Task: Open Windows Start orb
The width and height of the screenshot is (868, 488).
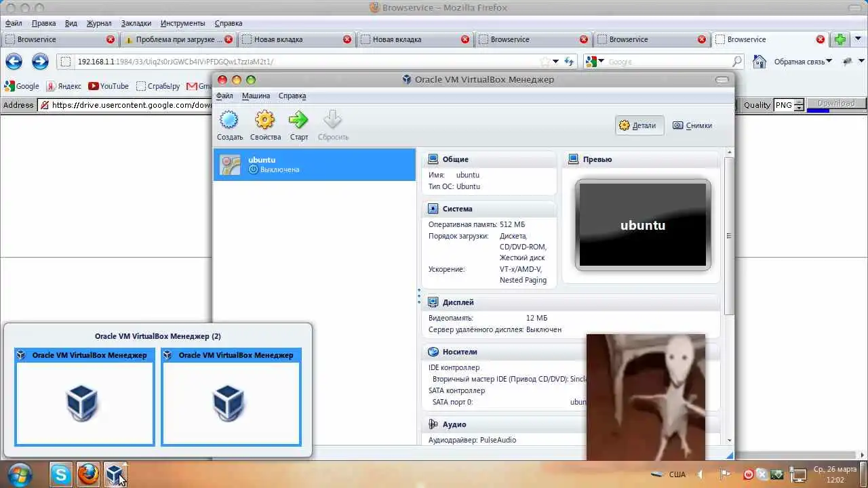Action: 19,474
